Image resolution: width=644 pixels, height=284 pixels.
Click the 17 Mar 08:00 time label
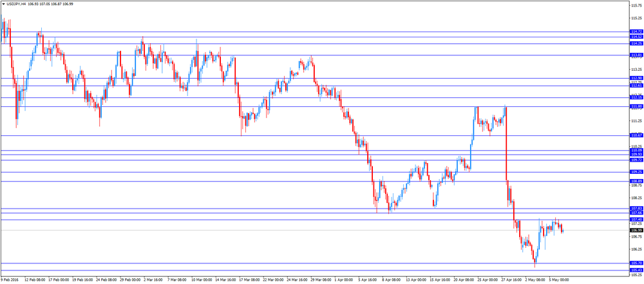click(x=251, y=280)
